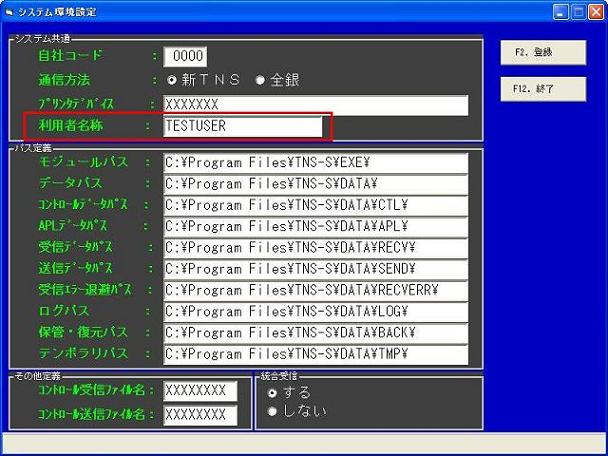Select the 全銀 communication method radio

[x=260, y=80]
